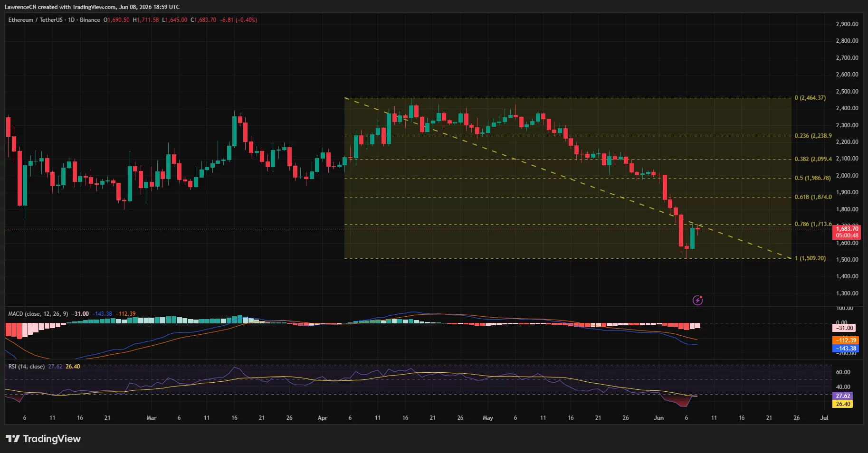Click the 1D interval in chart title
The width and height of the screenshot is (868, 453).
[71, 20]
